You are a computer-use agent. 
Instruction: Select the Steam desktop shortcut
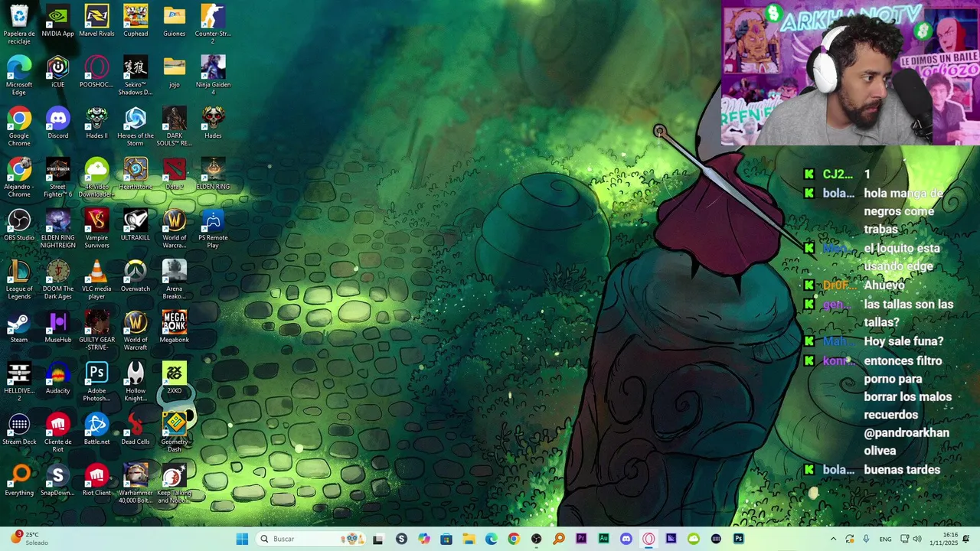[19, 327]
